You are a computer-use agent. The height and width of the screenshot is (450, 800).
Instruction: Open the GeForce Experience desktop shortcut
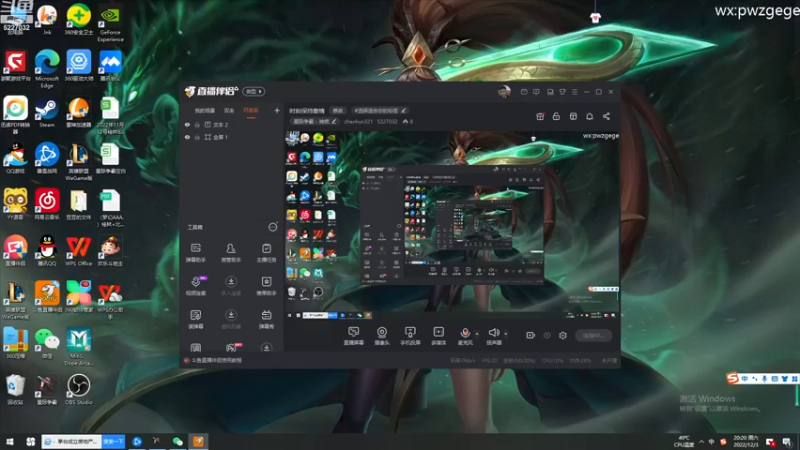click(110, 23)
